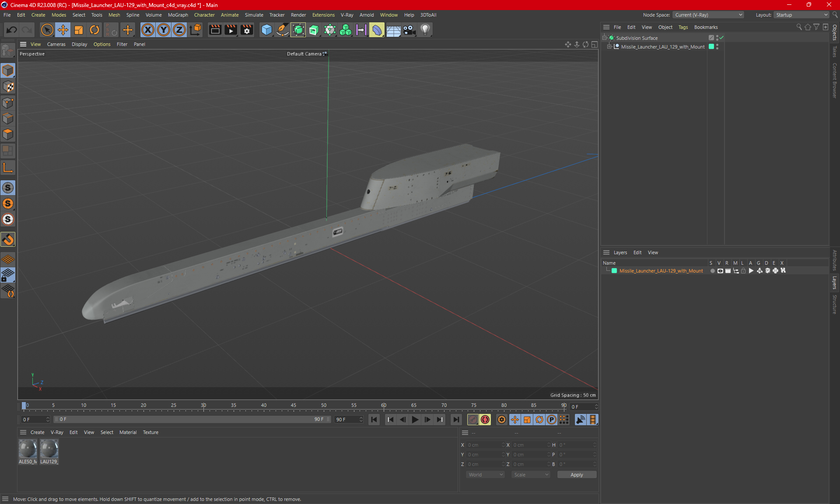This screenshot has height=504, width=840.
Task: Open the Layout Startup dropdown
Action: pyautogui.click(x=801, y=15)
